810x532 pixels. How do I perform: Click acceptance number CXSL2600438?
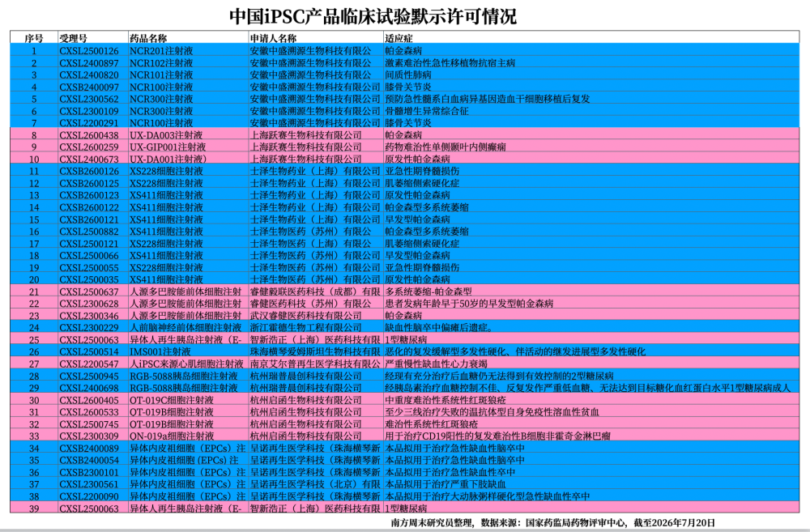tap(89, 134)
